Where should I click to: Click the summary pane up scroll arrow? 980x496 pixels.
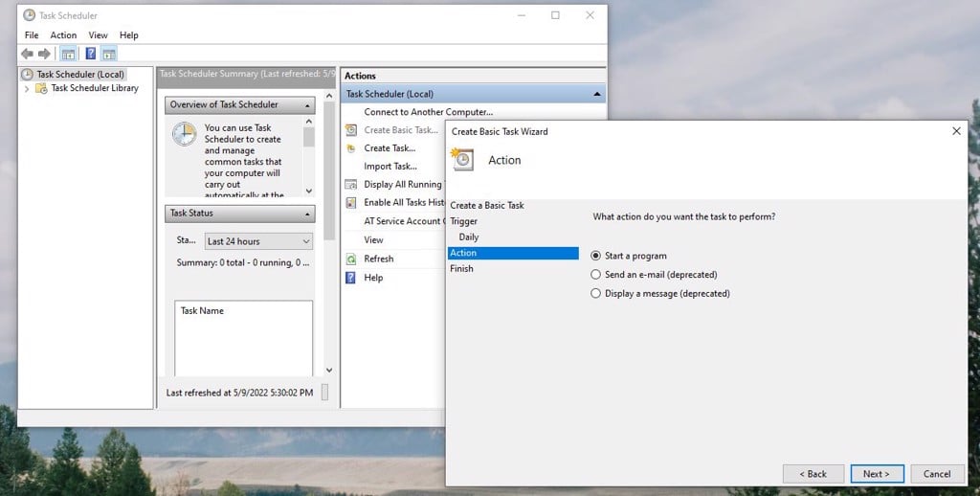point(329,96)
